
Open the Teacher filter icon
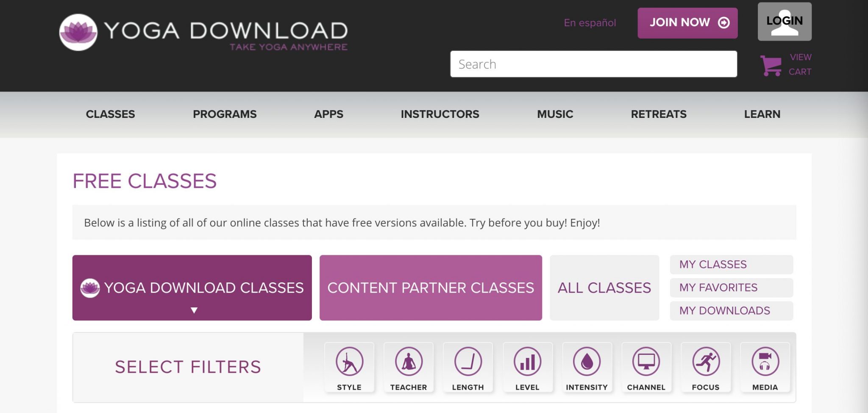pos(409,368)
